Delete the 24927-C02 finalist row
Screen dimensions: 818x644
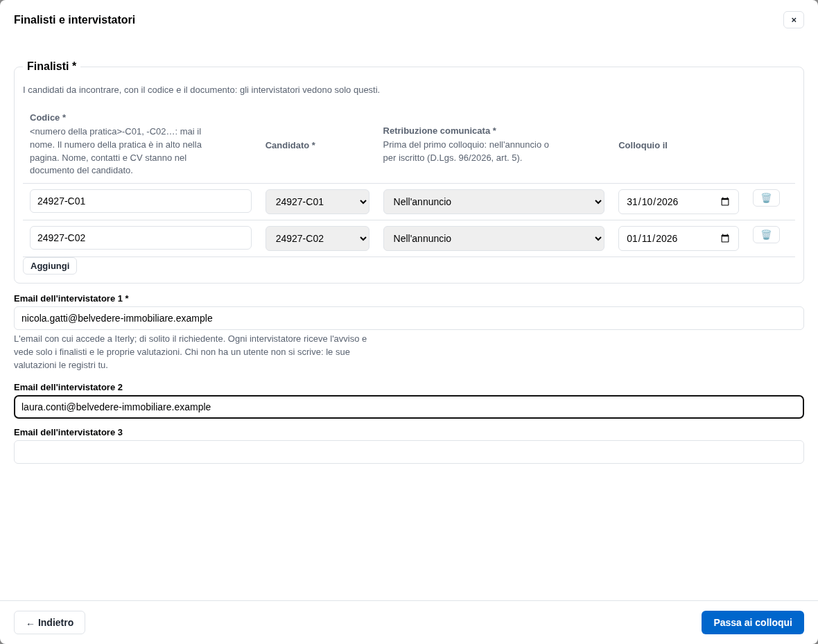(766, 235)
